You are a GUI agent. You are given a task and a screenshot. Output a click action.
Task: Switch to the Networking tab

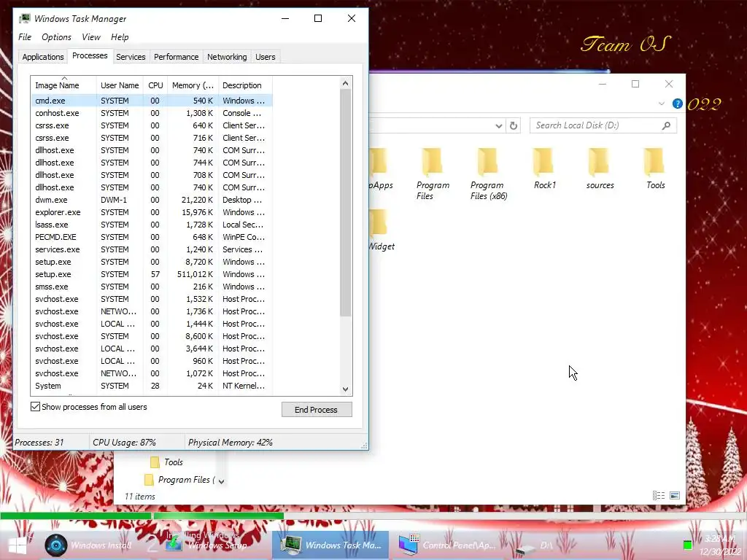tap(227, 57)
